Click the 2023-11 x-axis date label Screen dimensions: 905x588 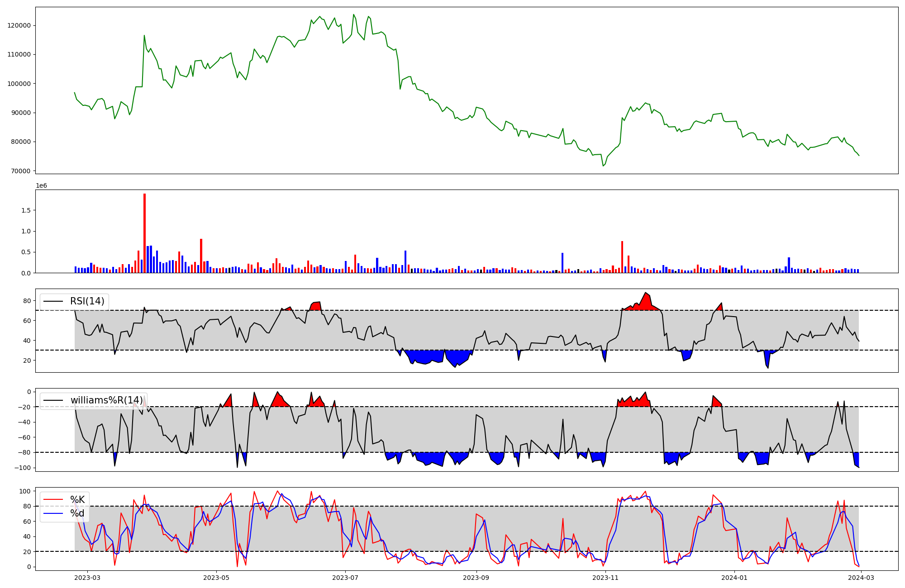(x=605, y=578)
